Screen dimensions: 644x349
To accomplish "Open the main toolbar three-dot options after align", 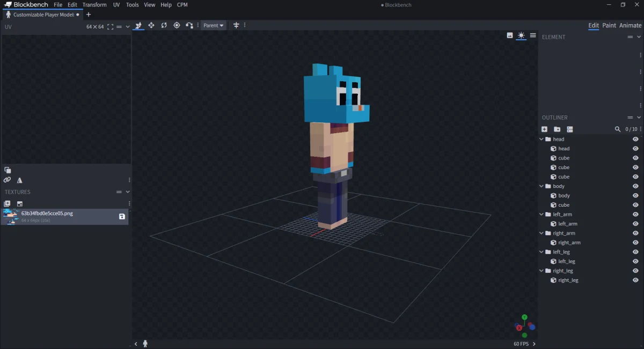I will click(x=245, y=25).
